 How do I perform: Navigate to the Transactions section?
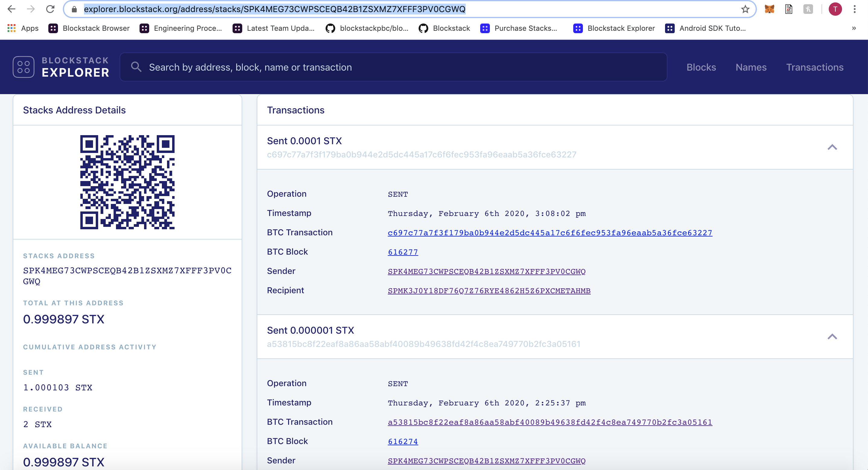(x=815, y=67)
